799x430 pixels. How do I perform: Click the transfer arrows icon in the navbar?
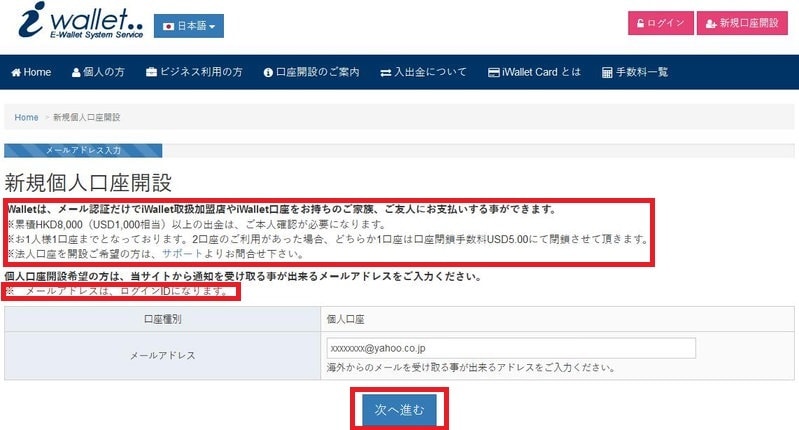point(386,73)
